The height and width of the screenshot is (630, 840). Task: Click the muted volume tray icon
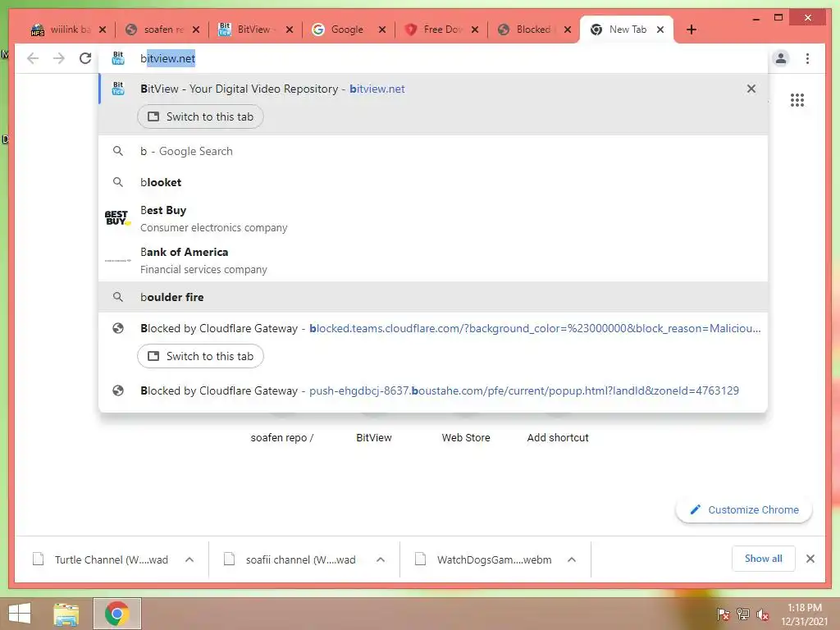pyautogui.click(x=762, y=614)
